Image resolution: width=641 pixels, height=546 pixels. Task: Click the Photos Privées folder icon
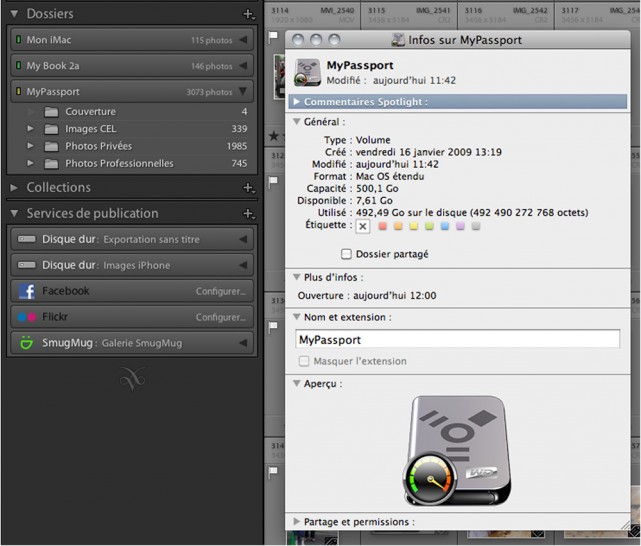coord(51,146)
